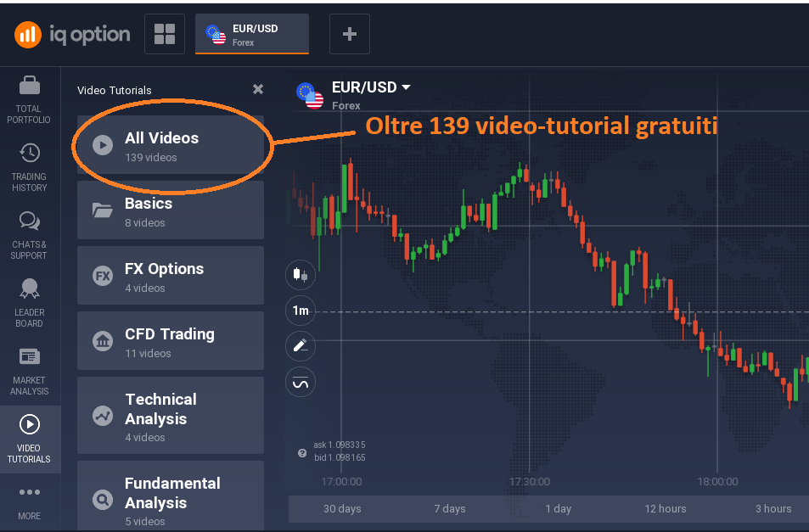
Task: Select the 1 day time range
Action: point(559,509)
